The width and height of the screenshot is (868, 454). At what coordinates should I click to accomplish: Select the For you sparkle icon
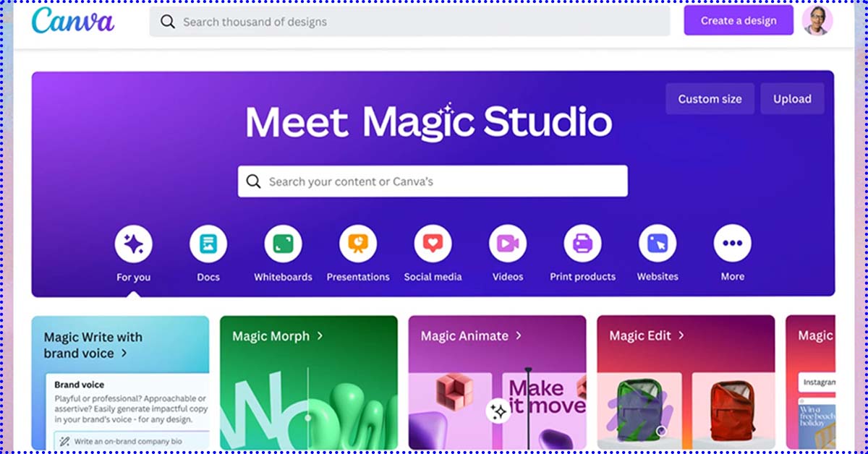[133, 244]
